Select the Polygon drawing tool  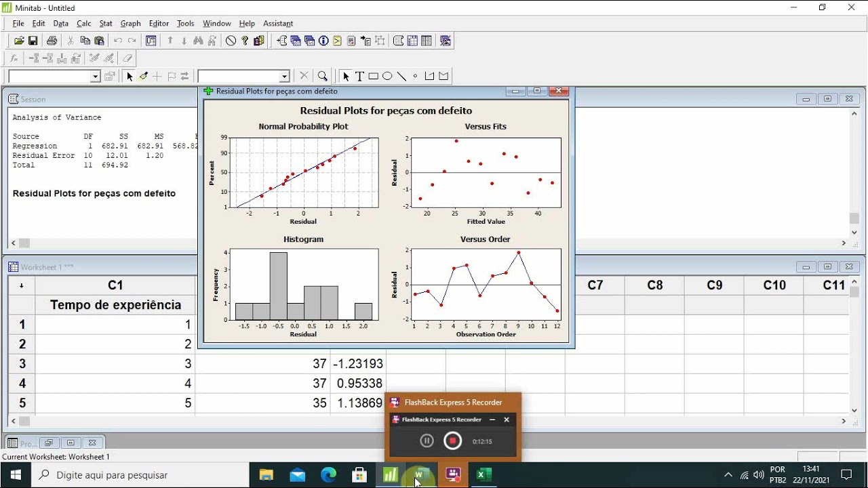point(443,77)
